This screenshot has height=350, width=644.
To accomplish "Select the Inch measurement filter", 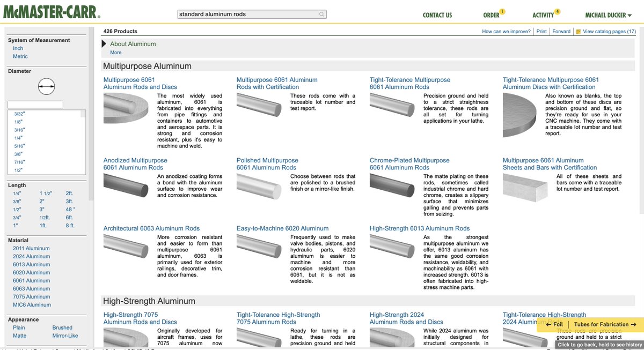I will 18,48.
